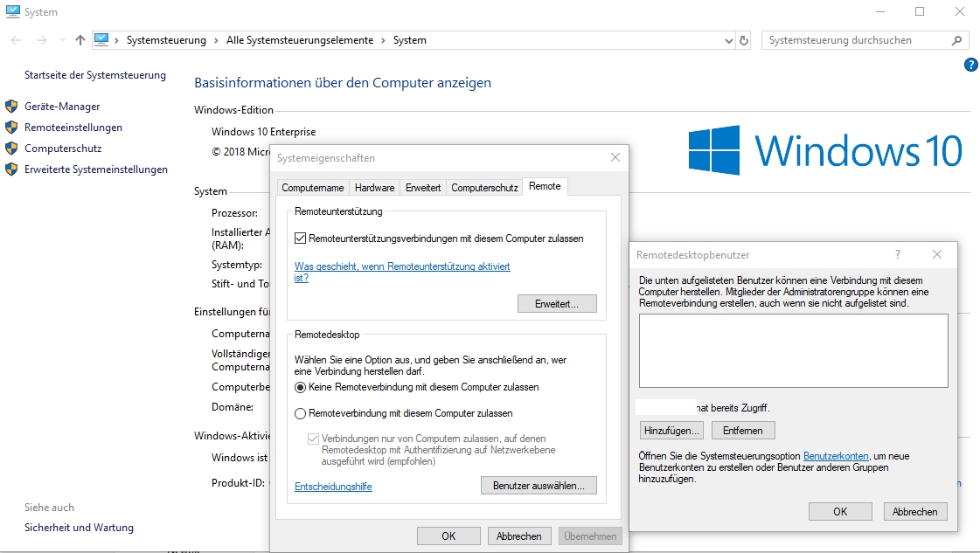Open Remoteeinstellungen in the sidebar

pos(73,128)
